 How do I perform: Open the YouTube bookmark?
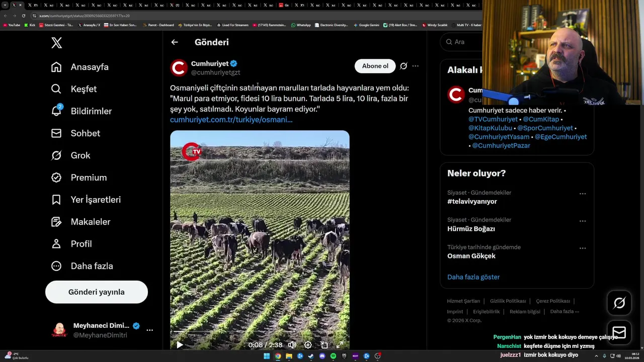pyautogui.click(x=12, y=25)
